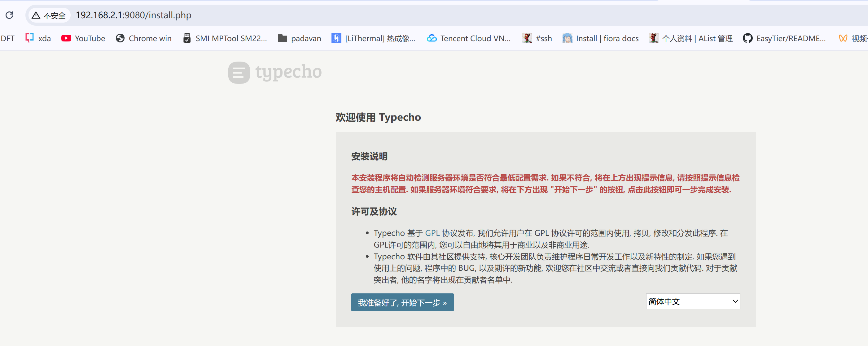The image size is (868, 346).
Task: Open the YouTube bookmark
Action: (x=83, y=38)
